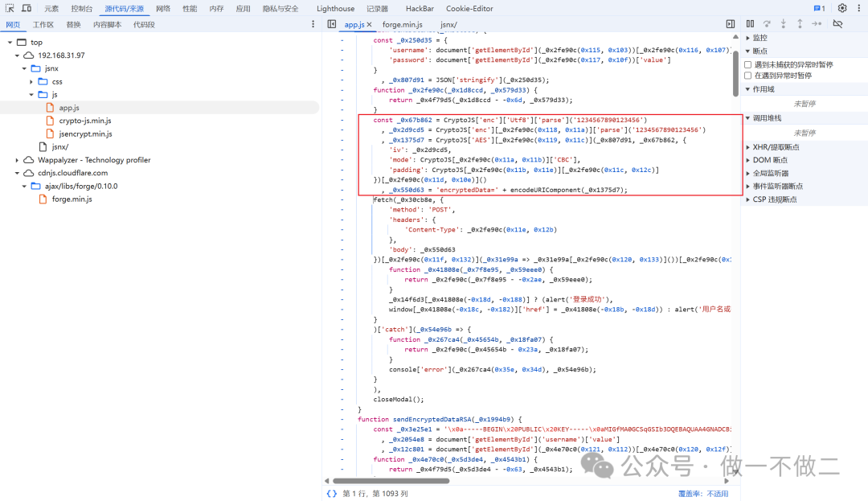Activate the inspect element picker icon
Image resolution: width=868 pixels, height=501 pixels.
[x=10, y=8]
